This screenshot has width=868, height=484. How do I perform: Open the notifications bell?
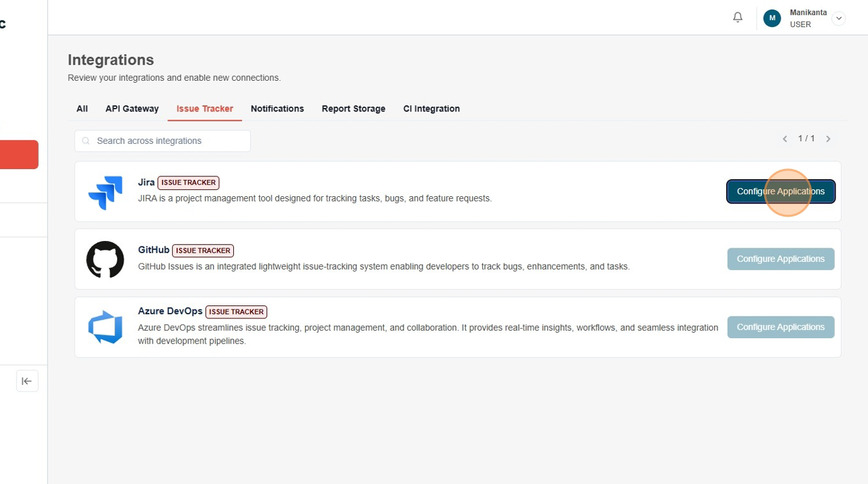coord(738,18)
